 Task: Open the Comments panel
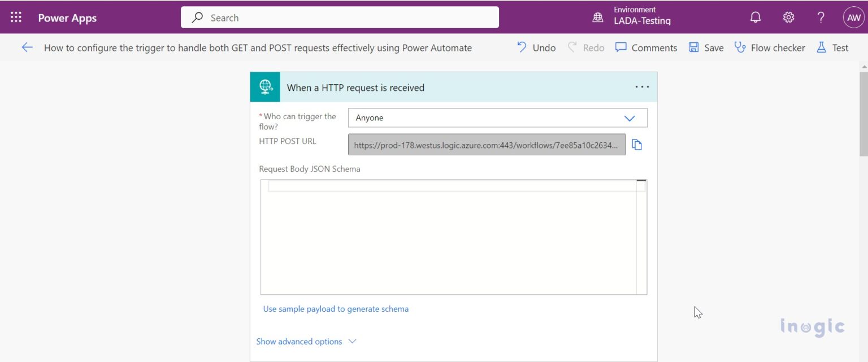click(x=646, y=47)
